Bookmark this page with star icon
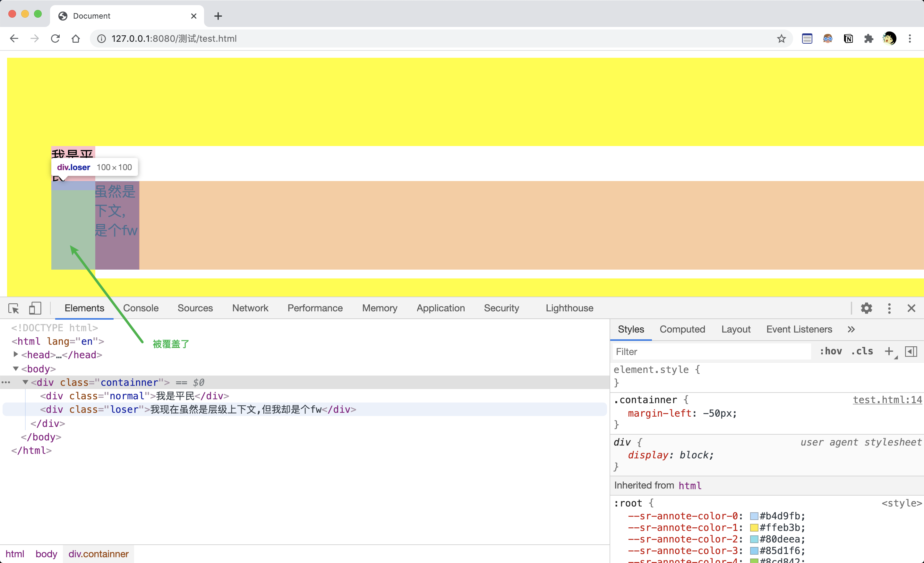The height and width of the screenshot is (563, 924). (x=781, y=39)
